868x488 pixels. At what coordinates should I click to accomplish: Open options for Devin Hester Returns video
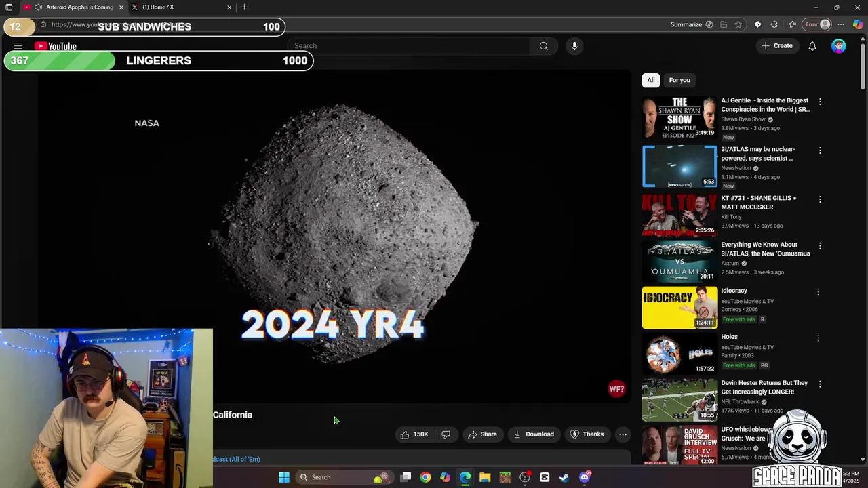[x=820, y=384]
